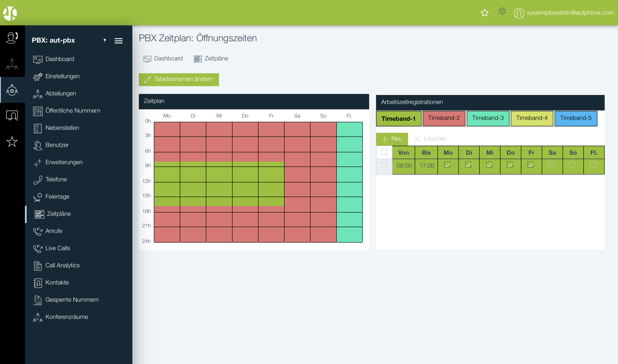Image resolution: width=618 pixels, height=364 pixels.
Task: Click the user account avatar icon
Action: pos(519,13)
